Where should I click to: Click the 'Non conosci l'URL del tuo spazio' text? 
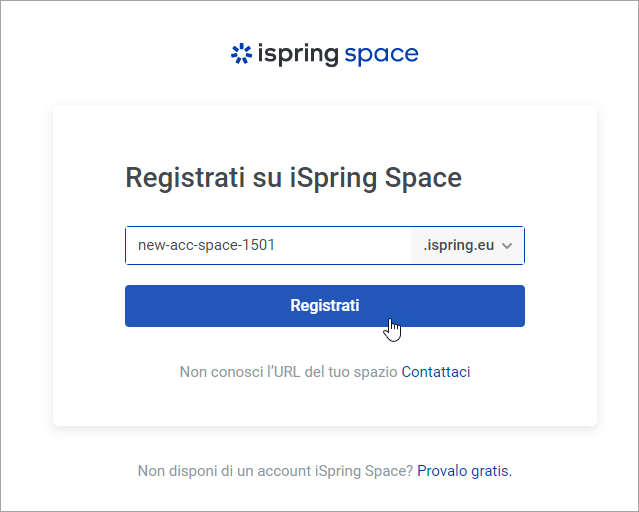288,372
